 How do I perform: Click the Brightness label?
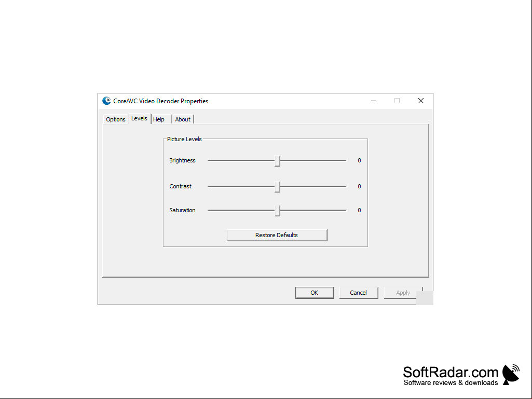pyautogui.click(x=182, y=160)
